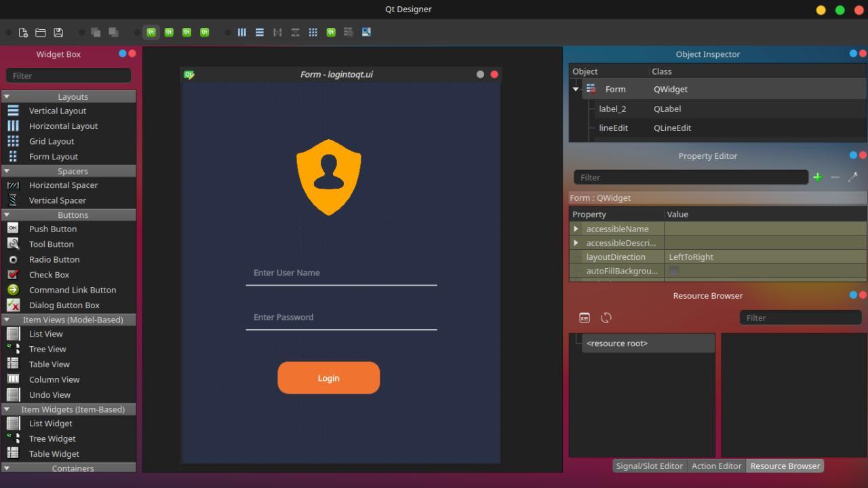Switch to Edit Buddies mode icon
Viewport: 868px width, 488px height.
(186, 32)
